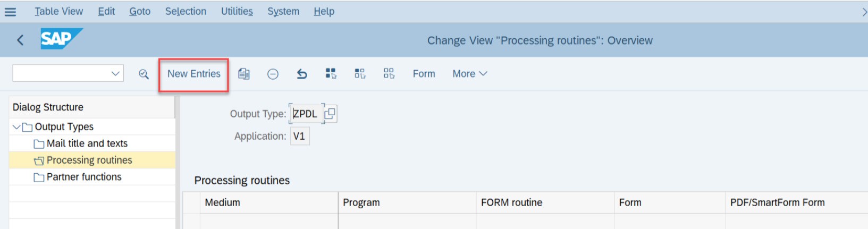Click the Copy As icon in toolbar
The image size is (868, 229).
click(x=244, y=74)
